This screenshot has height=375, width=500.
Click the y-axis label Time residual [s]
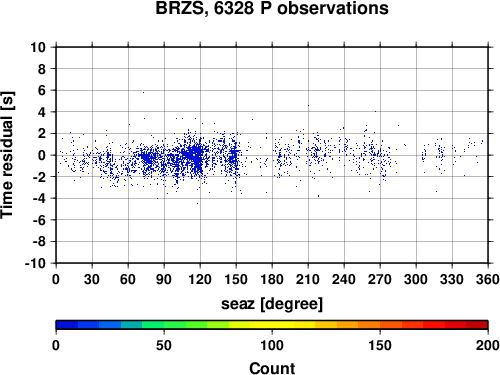(x=7, y=155)
